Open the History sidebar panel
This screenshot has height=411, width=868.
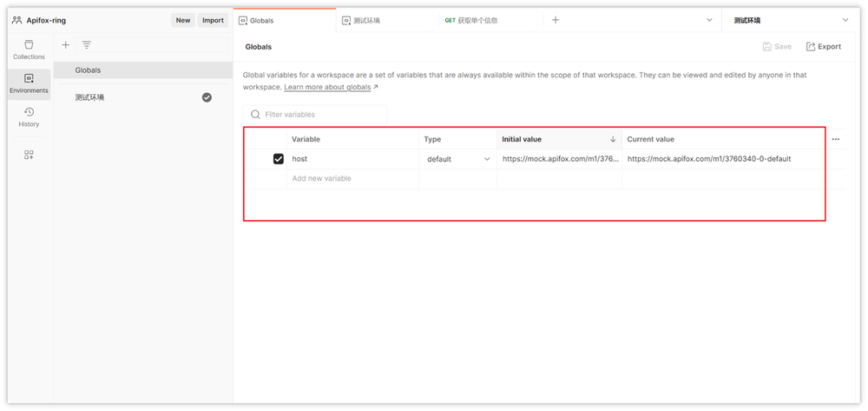click(x=29, y=117)
